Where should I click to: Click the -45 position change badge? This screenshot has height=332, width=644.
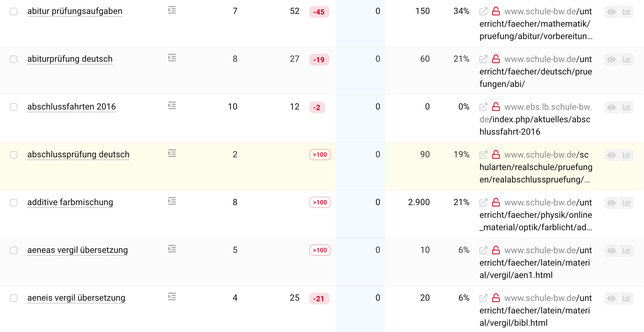tap(319, 12)
